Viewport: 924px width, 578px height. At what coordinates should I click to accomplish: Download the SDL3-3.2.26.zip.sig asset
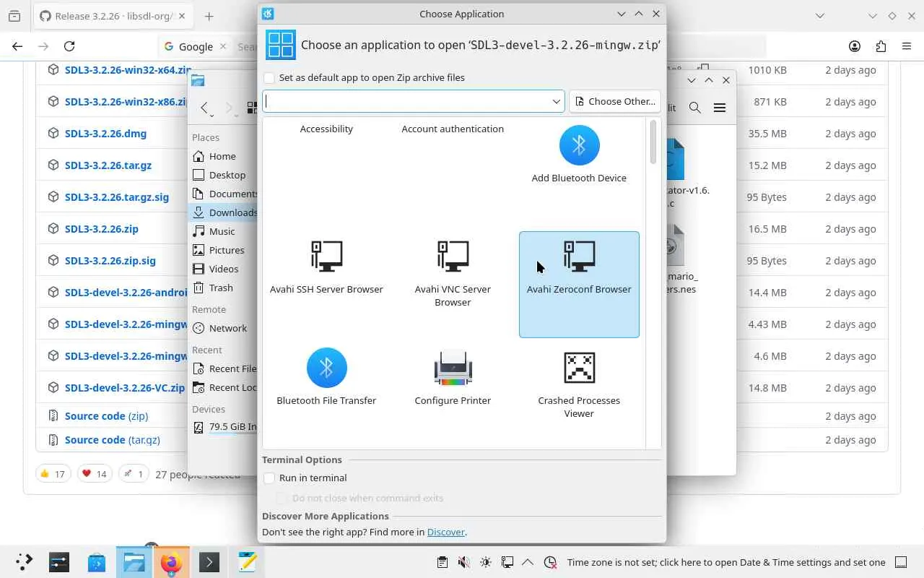(x=110, y=261)
